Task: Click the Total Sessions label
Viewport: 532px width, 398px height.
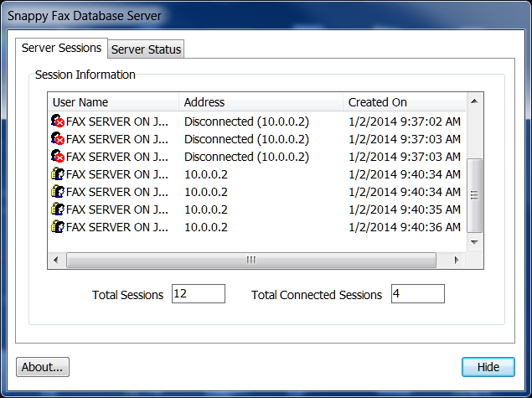Action: [x=127, y=295]
